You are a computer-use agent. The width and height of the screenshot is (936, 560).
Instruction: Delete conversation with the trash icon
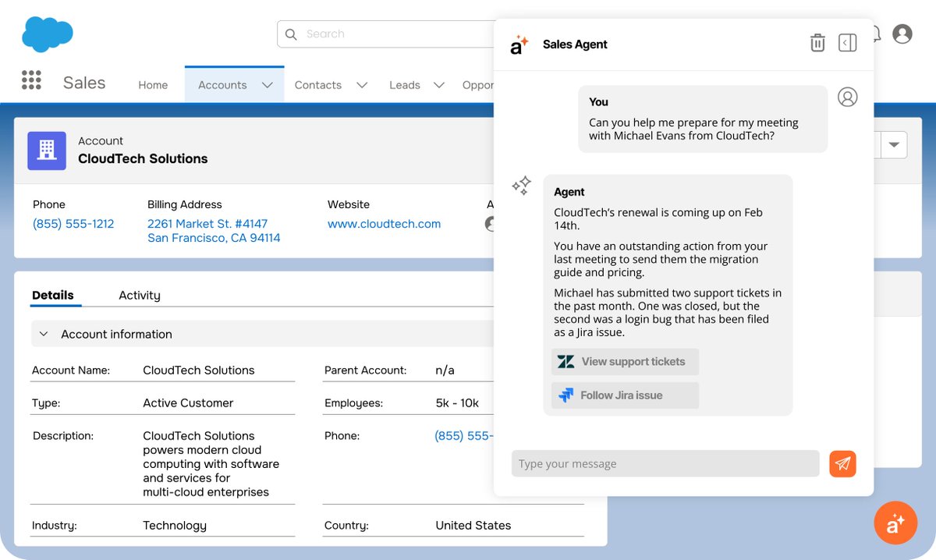pyautogui.click(x=817, y=43)
